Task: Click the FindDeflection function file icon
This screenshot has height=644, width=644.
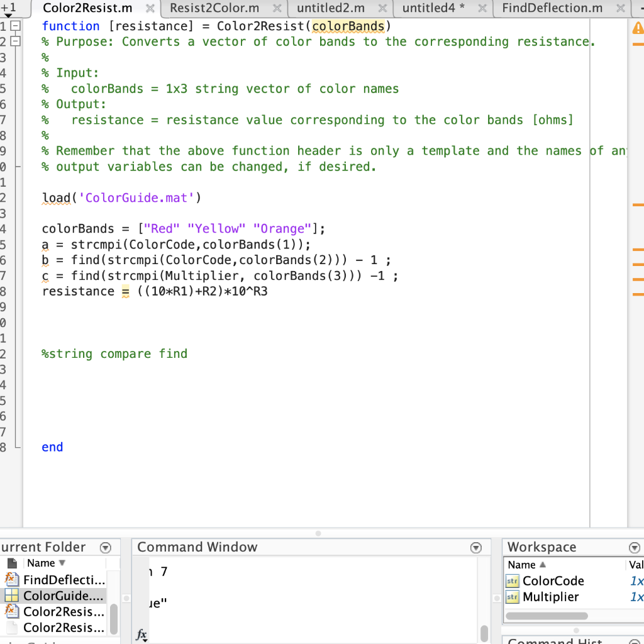Action: tap(11, 579)
